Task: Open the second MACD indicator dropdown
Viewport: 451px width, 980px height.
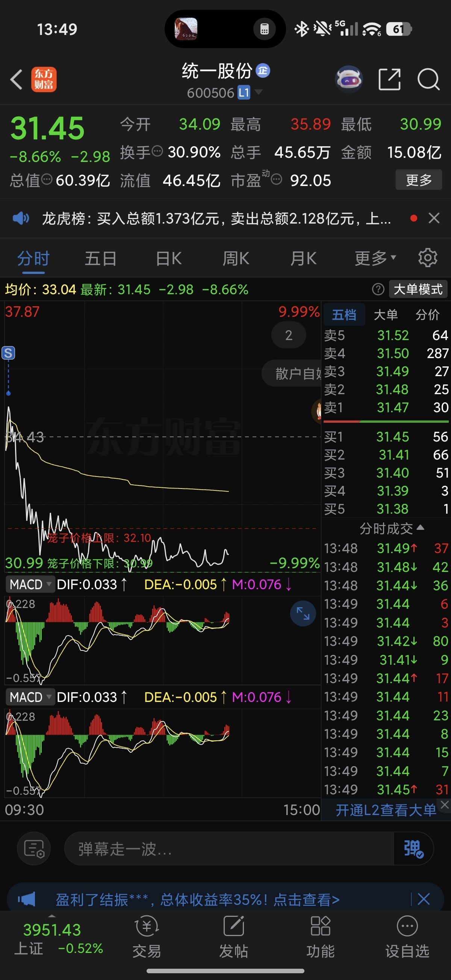Action: [30, 697]
